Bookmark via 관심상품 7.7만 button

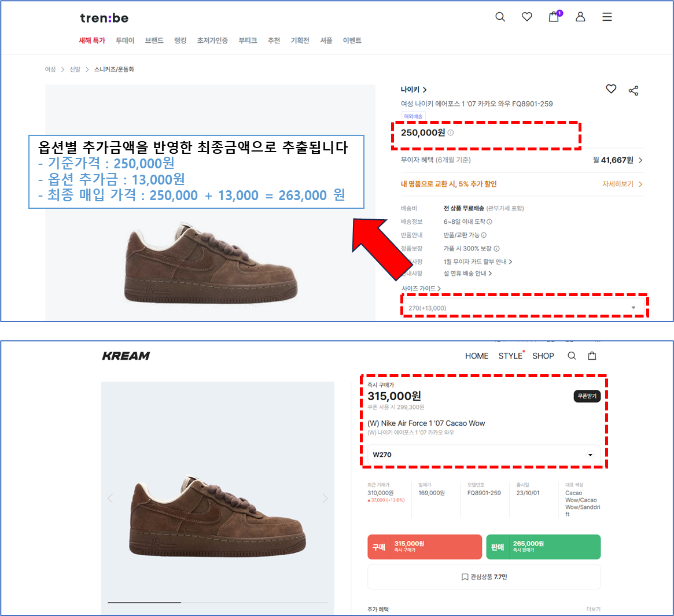484,577
